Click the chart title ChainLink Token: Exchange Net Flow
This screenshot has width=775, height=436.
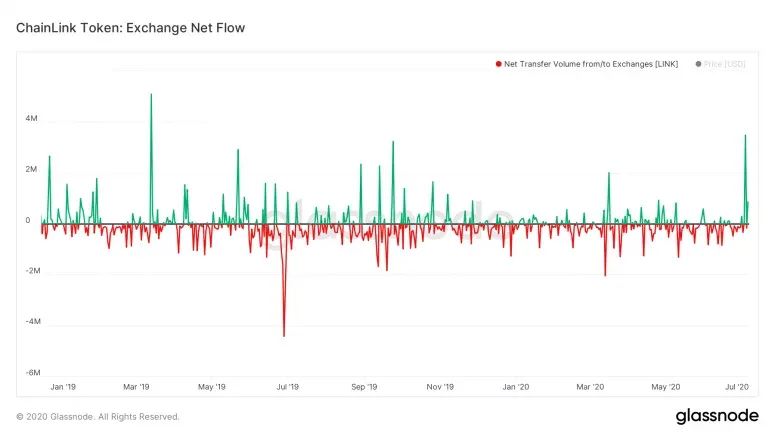[130, 28]
